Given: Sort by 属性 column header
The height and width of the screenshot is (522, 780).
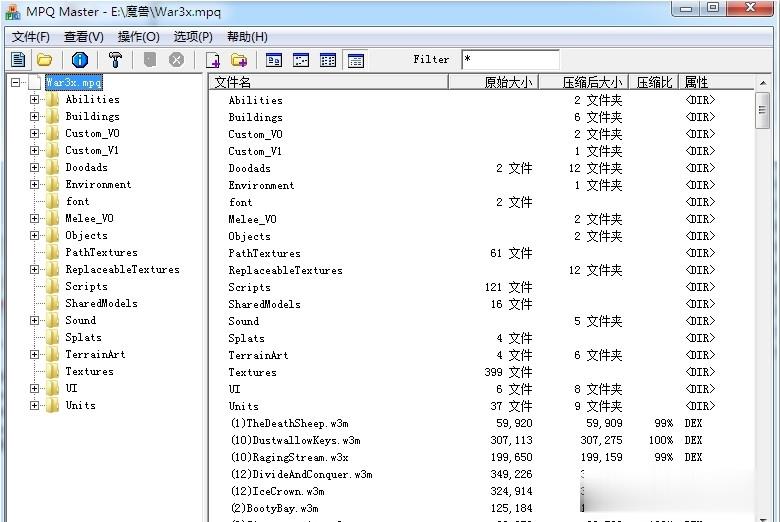Looking at the screenshot, I should click(x=716, y=82).
